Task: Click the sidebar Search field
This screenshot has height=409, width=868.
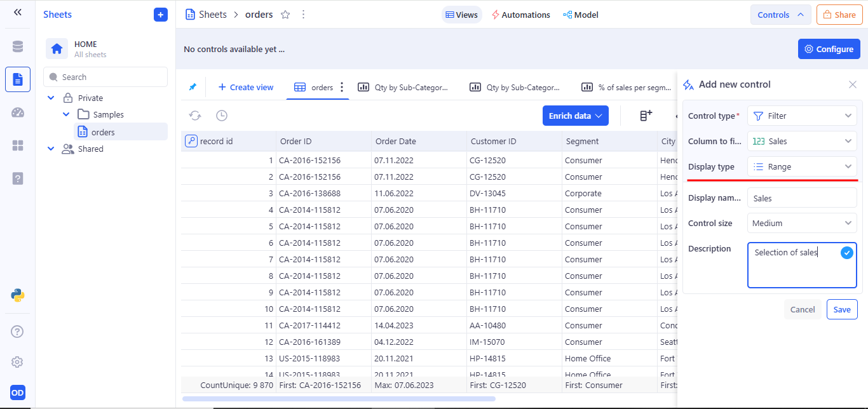Action: point(105,77)
